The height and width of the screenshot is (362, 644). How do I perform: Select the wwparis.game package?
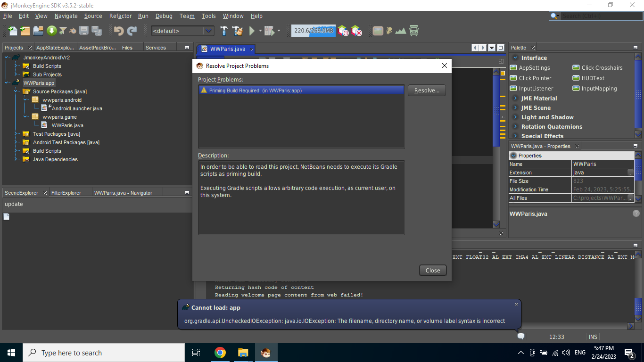tap(55, 117)
